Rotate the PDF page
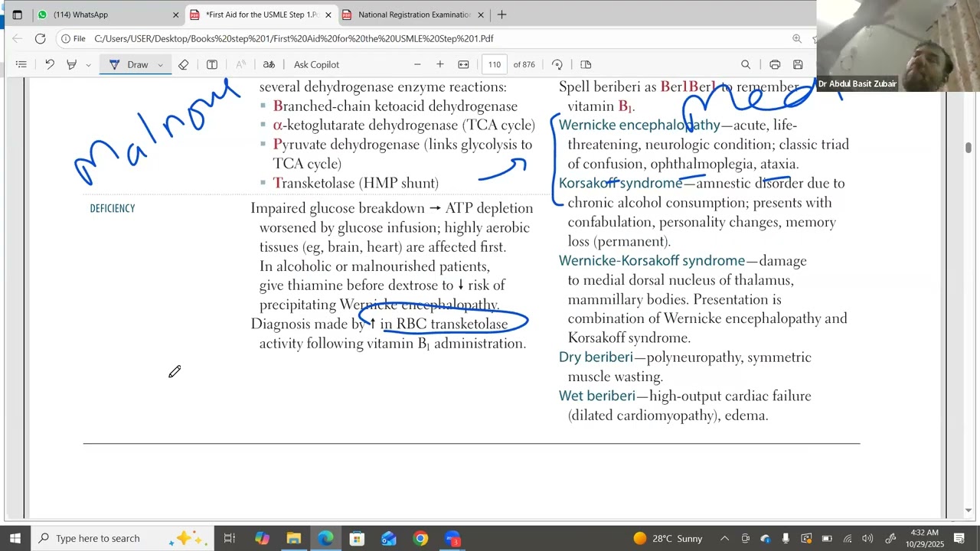The height and width of the screenshot is (551, 980). click(557, 64)
